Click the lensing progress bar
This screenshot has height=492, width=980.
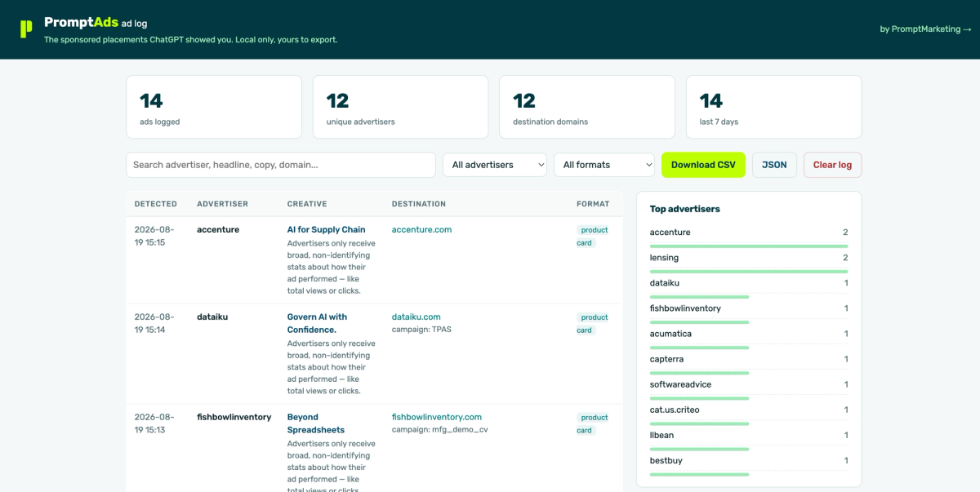pyautogui.click(x=749, y=271)
